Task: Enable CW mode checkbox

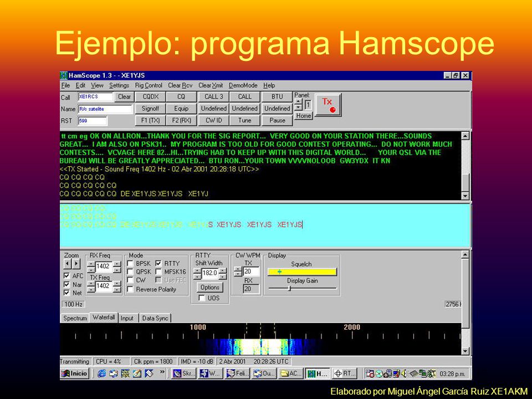Action: 130,280
